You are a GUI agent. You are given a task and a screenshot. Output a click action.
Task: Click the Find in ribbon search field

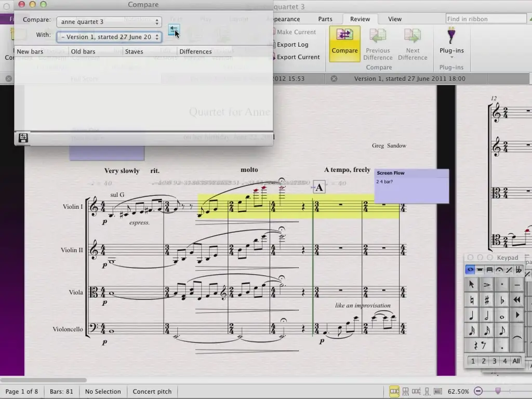coord(486,19)
